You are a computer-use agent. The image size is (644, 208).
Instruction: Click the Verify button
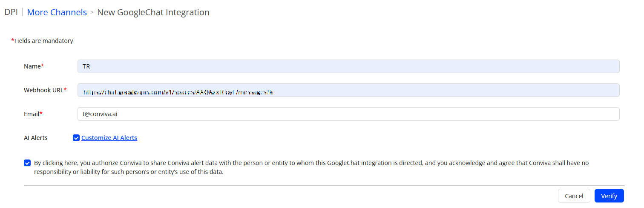(x=609, y=196)
